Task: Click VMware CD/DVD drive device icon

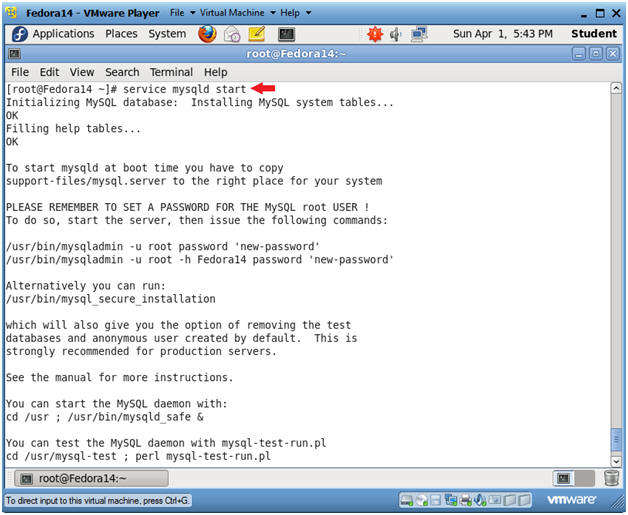Action: click(422, 500)
